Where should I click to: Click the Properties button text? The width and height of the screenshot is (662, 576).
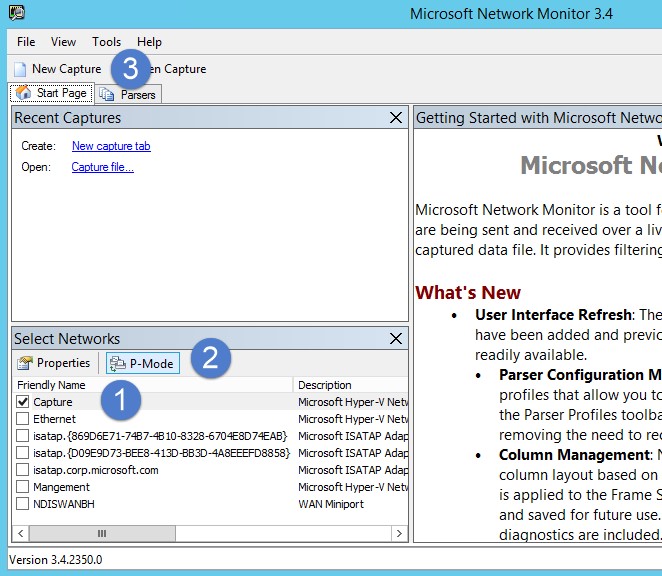click(x=63, y=363)
